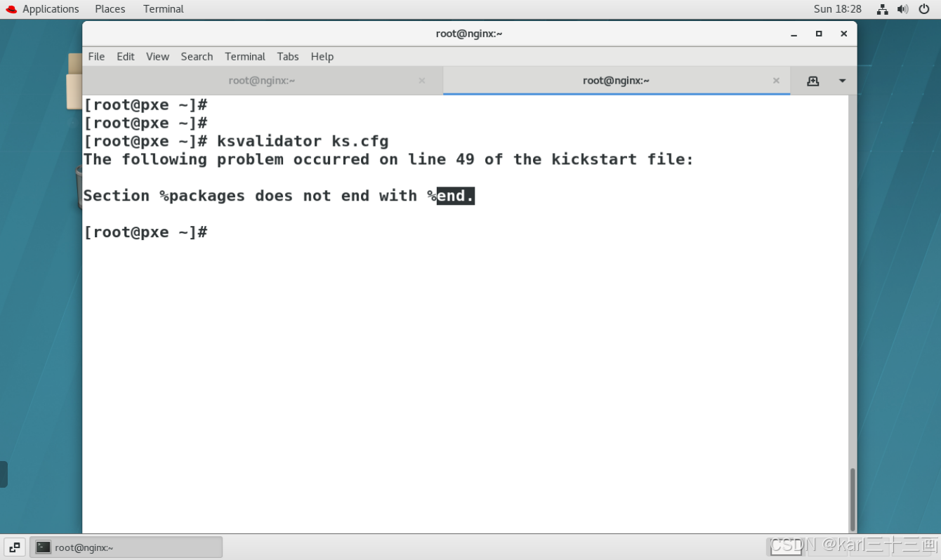
Task: Open the Tabs menu
Action: pyautogui.click(x=288, y=56)
